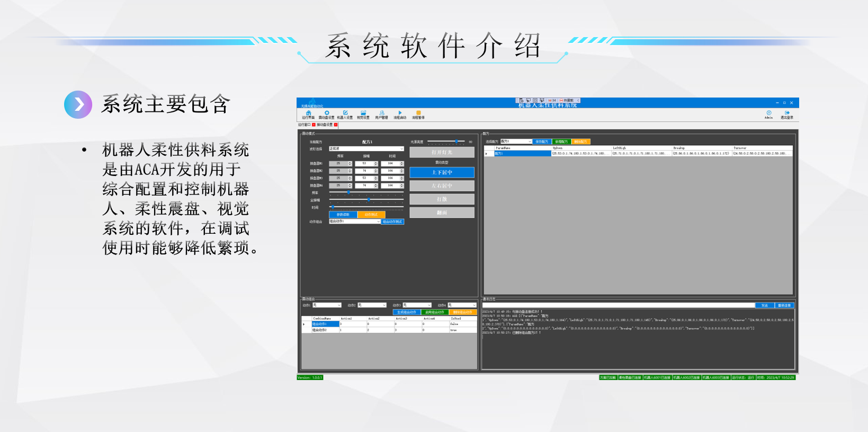Close the 运行窗口 tab

click(x=314, y=125)
